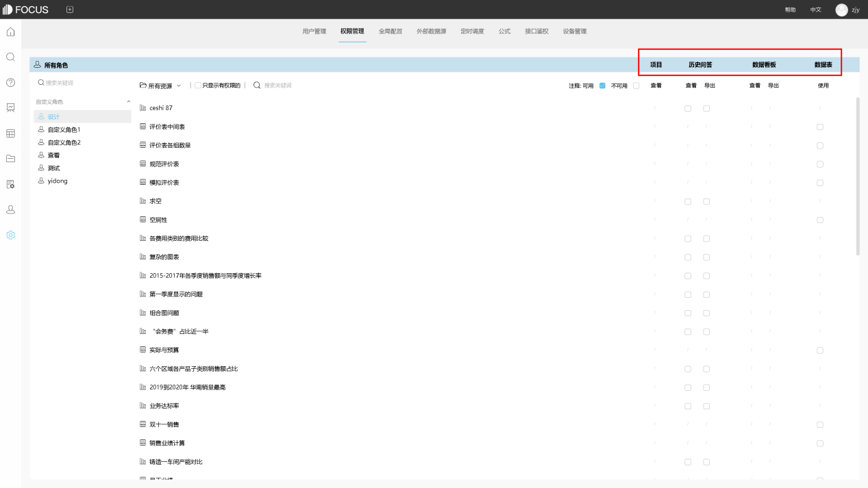The image size is (868, 488).
Task: Collapse the 自定义角色 section in the role list
Action: pyautogui.click(x=127, y=101)
